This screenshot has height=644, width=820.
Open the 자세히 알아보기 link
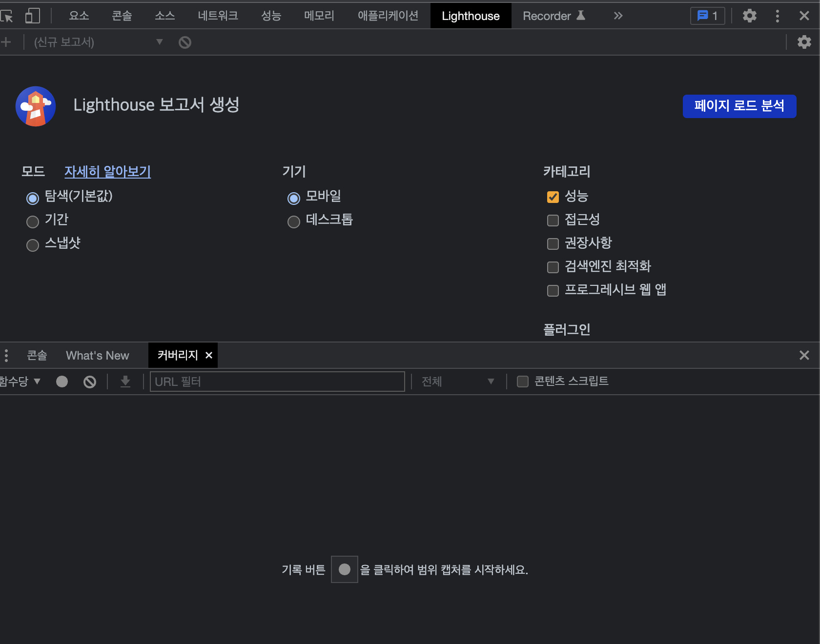point(108,172)
